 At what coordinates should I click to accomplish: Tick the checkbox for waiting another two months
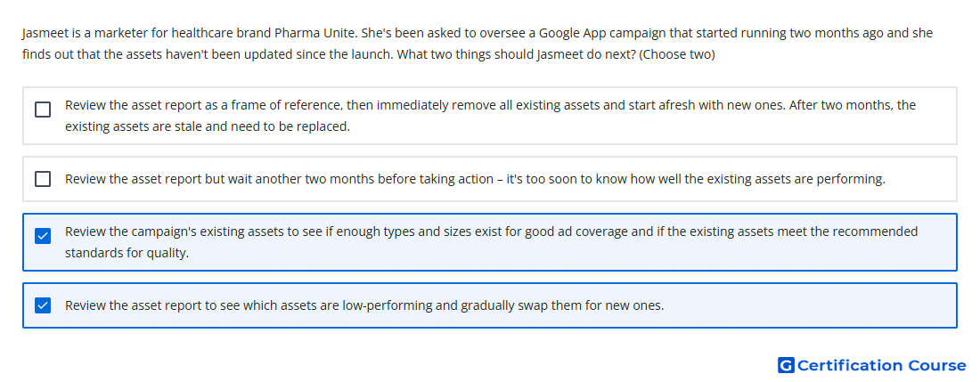(43, 179)
